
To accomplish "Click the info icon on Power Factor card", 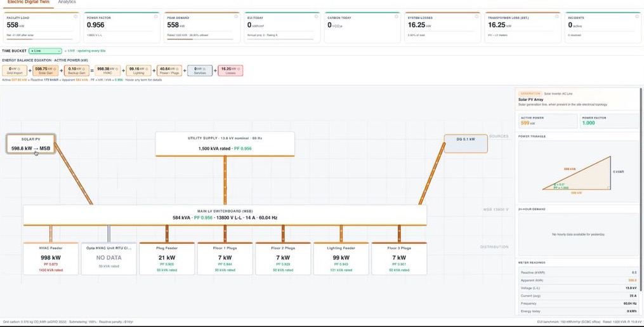I will [x=155, y=17].
